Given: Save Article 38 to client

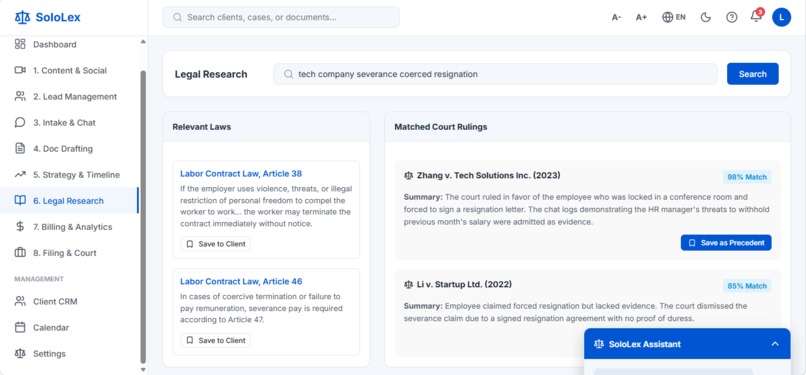Looking at the screenshot, I should (215, 244).
